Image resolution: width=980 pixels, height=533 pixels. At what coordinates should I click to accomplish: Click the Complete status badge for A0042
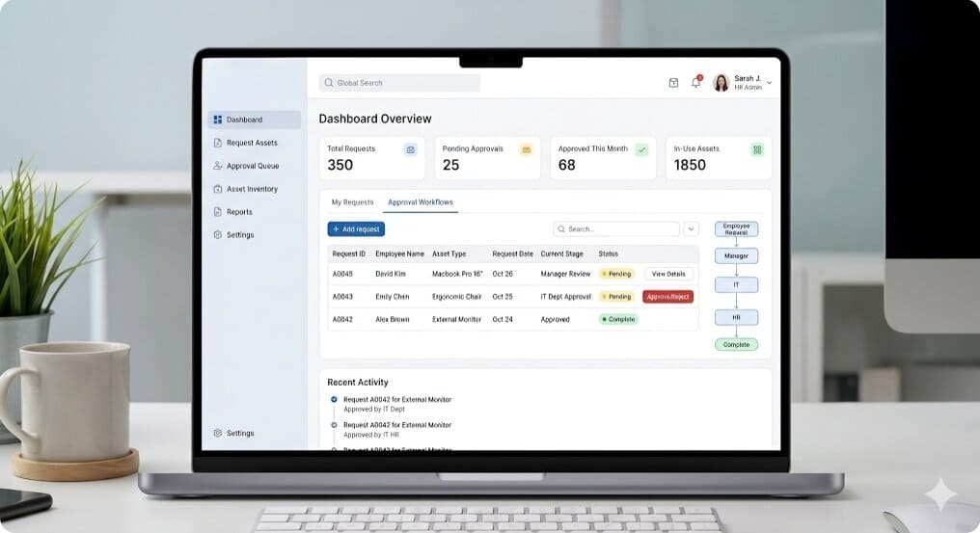tap(618, 319)
